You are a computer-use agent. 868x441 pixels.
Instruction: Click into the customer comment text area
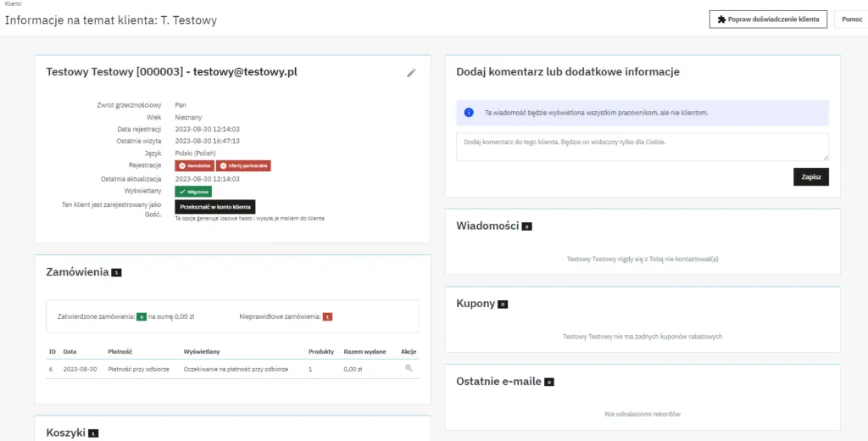642,146
